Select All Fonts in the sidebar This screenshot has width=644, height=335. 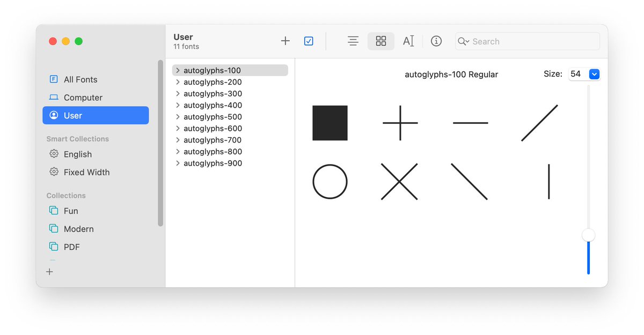click(x=96, y=79)
